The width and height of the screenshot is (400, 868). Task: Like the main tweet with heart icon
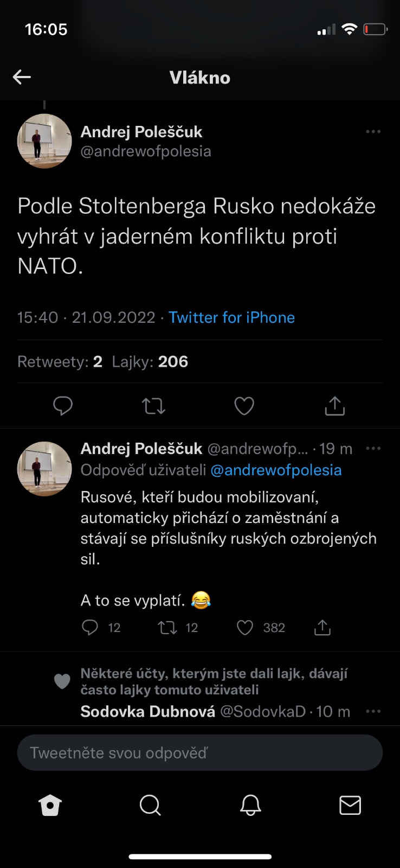[x=244, y=406]
